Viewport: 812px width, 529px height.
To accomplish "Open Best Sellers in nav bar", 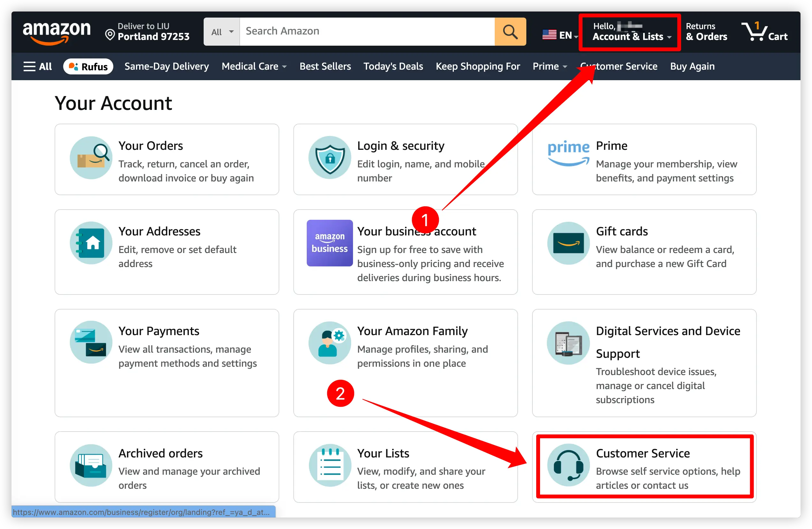I will (325, 66).
